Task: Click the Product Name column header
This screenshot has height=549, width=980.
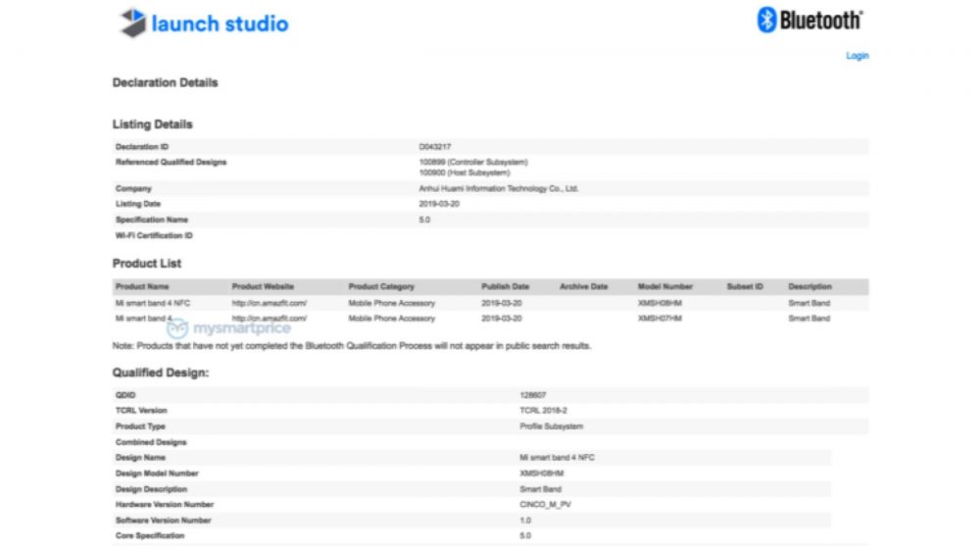Action: [x=142, y=287]
